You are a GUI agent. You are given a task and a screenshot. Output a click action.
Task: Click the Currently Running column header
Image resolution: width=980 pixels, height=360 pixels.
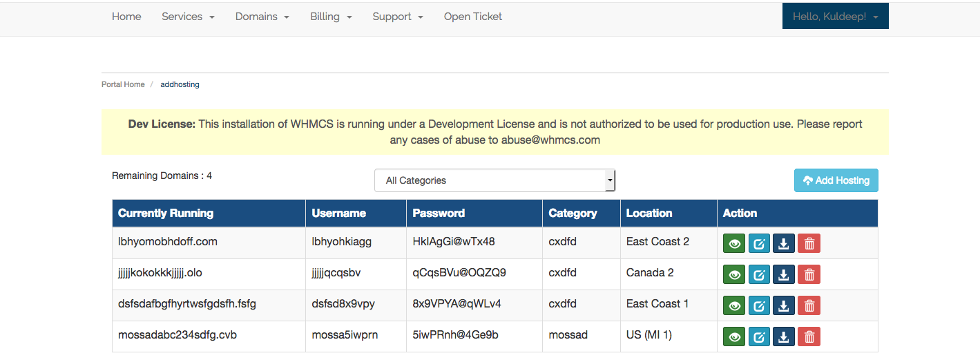coord(209,213)
